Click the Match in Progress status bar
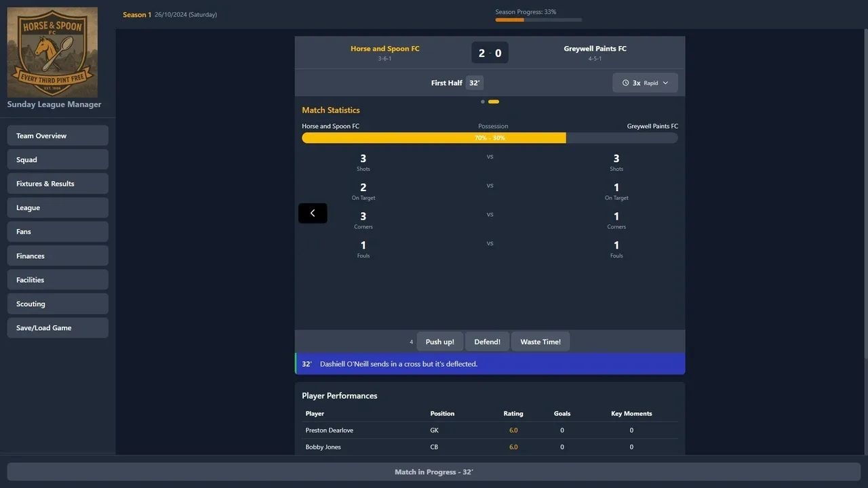Image resolution: width=868 pixels, height=488 pixels. pyautogui.click(x=434, y=472)
